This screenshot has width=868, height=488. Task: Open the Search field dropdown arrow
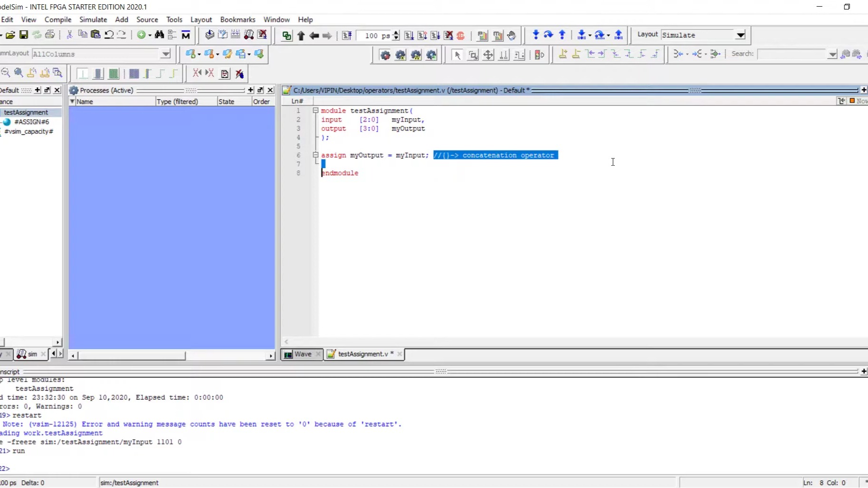tap(832, 55)
